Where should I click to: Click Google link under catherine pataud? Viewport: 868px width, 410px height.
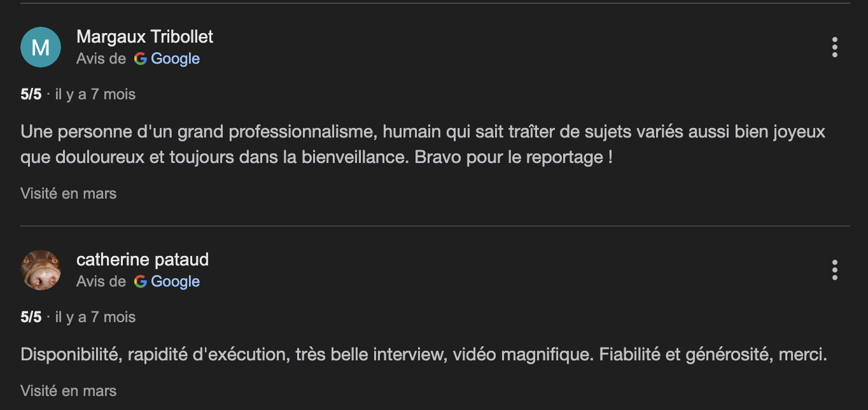[x=175, y=281]
